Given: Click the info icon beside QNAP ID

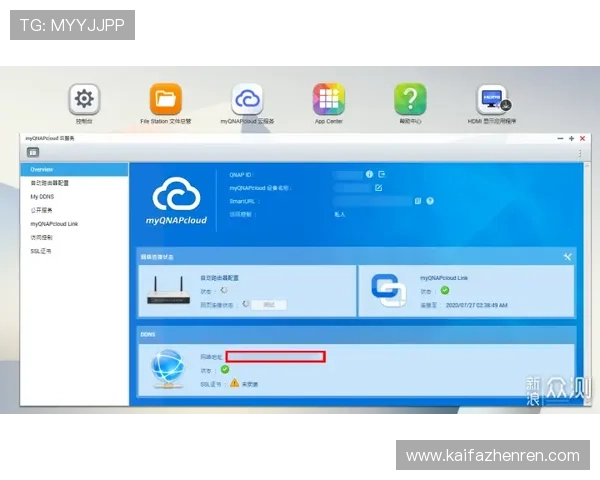Looking at the screenshot, I should (369, 174).
